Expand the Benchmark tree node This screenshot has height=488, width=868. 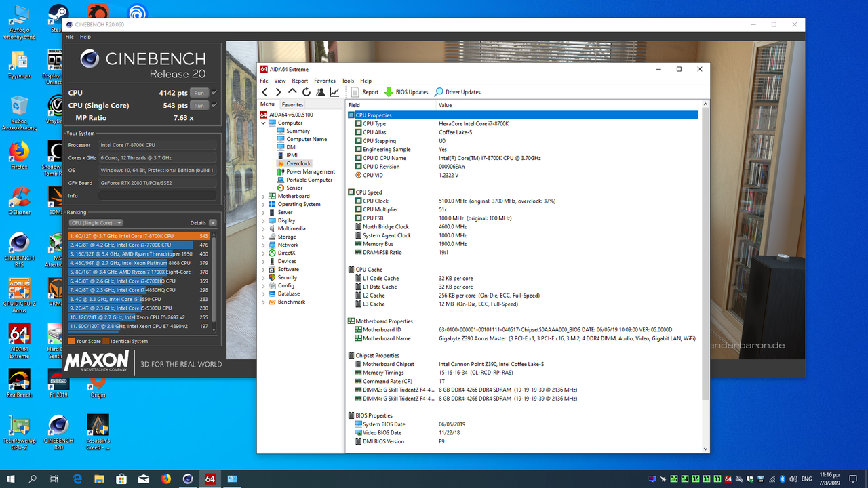click(264, 302)
